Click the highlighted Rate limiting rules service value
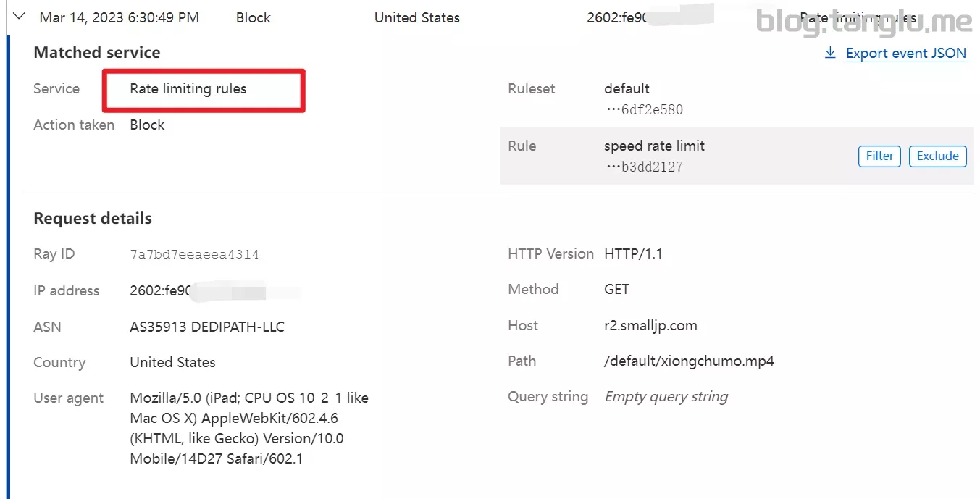 (x=188, y=89)
